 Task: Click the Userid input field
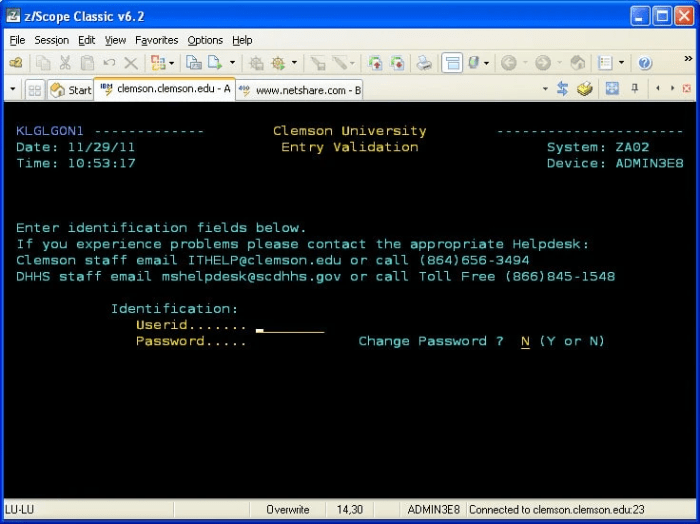[290, 326]
